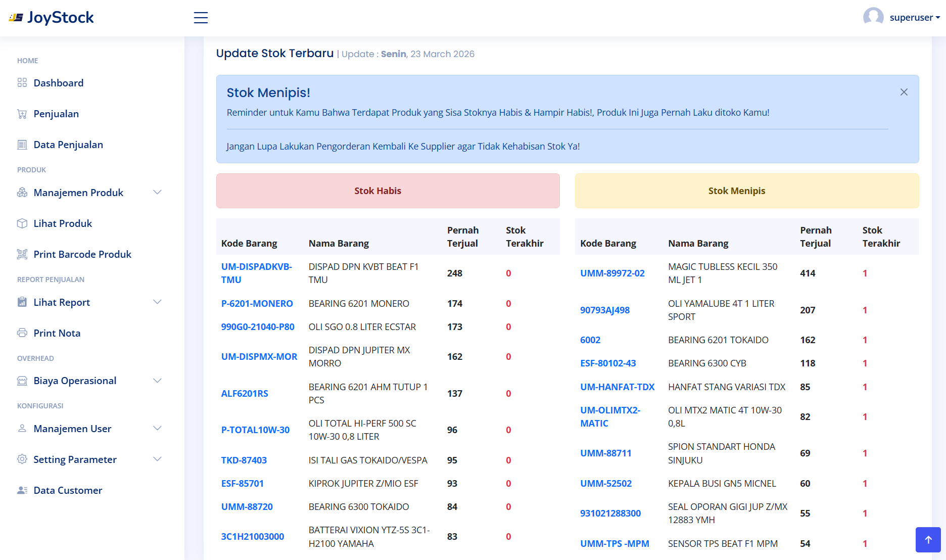Open product link UMM-88711
The height and width of the screenshot is (560, 946).
pyautogui.click(x=606, y=453)
